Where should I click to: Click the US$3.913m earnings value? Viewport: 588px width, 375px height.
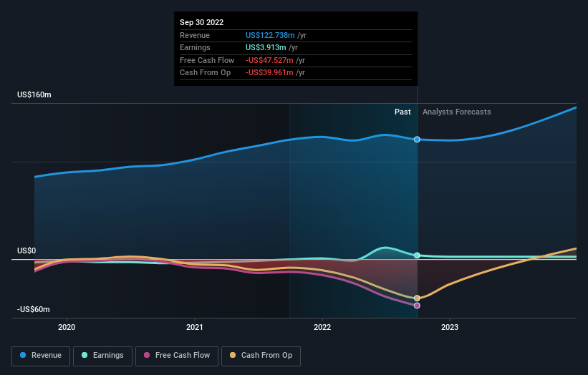(x=266, y=47)
